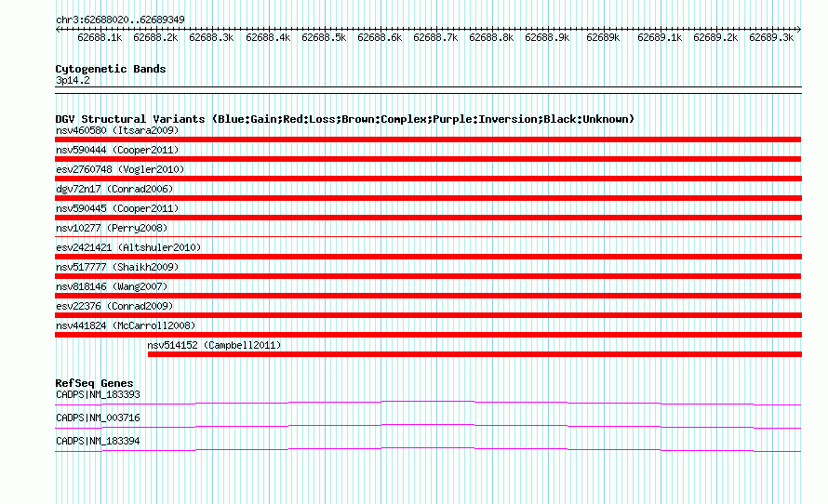The width and height of the screenshot is (828, 504).
Task: Open the CADPS|NM_003716 gene label
Action: tap(99, 418)
